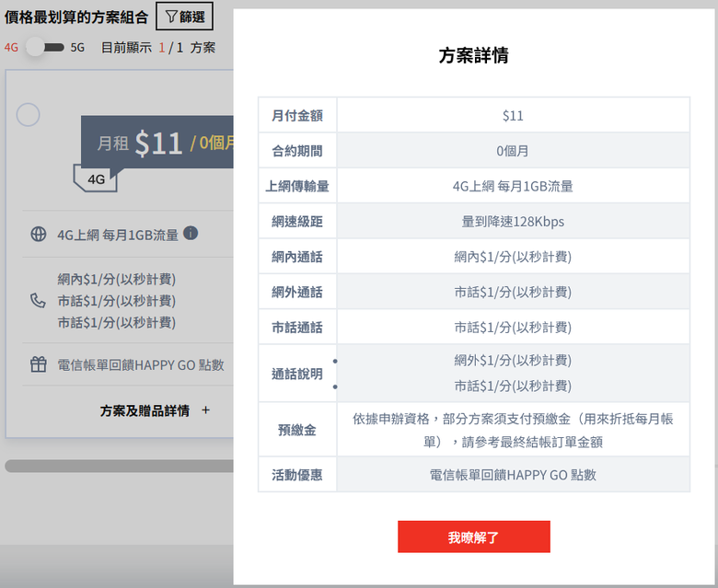Click 網內$1/分(以秒計費) on the plan card
The width and height of the screenshot is (718, 588).
(x=116, y=279)
